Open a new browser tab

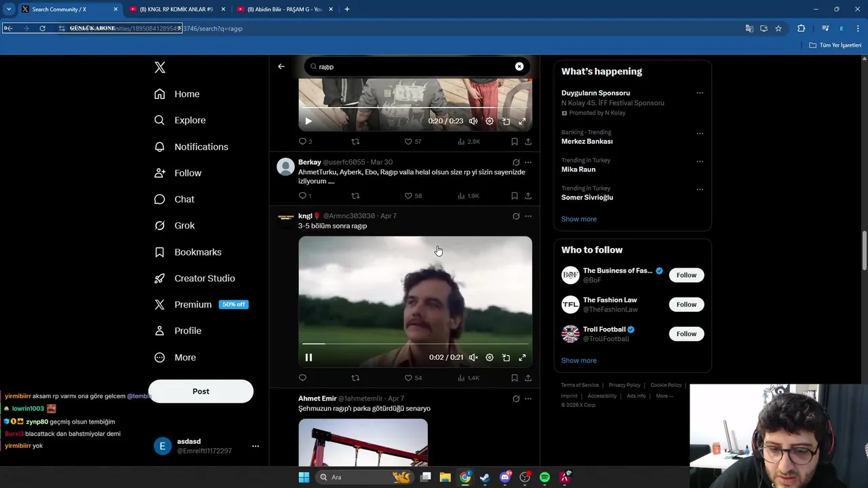pyautogui.click(x=347, y=9)
